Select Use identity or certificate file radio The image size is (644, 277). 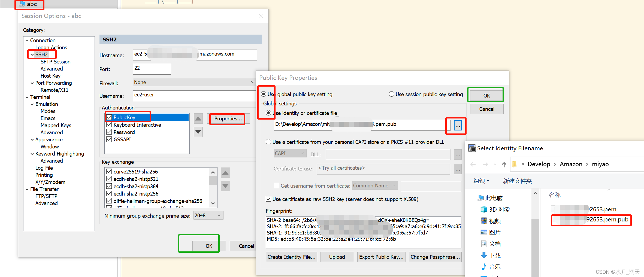(x=268, y=113)
